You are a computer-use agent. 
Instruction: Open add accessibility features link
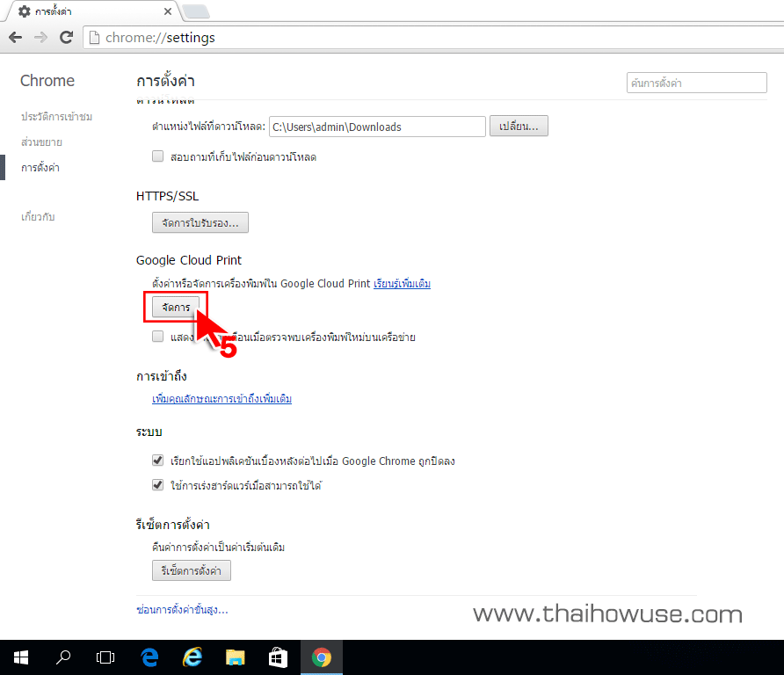click(222, 398)
